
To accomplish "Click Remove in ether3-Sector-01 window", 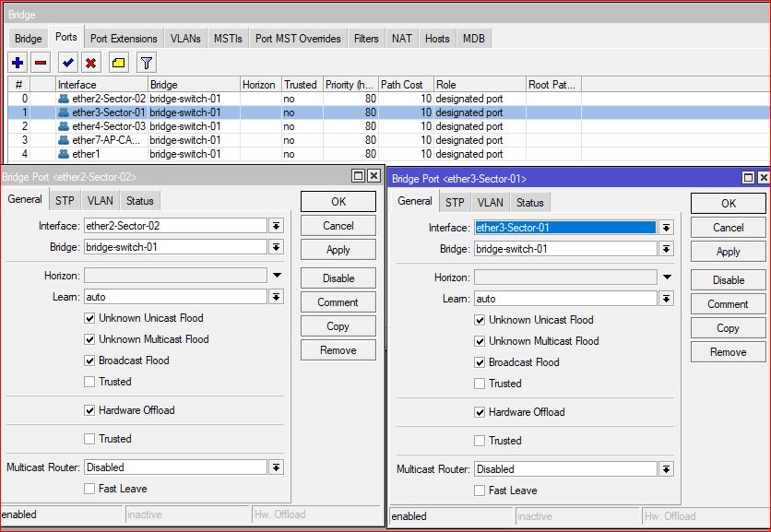I will pos(729,352).
